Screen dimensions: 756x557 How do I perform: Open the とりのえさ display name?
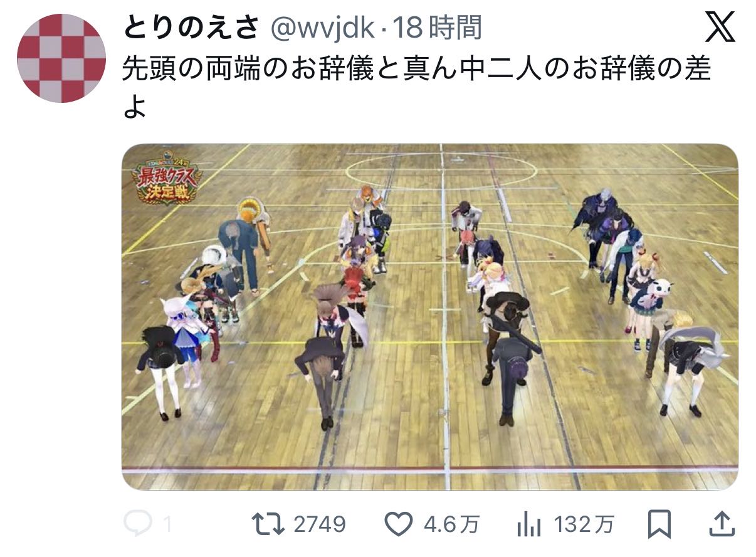pos(191,28)
